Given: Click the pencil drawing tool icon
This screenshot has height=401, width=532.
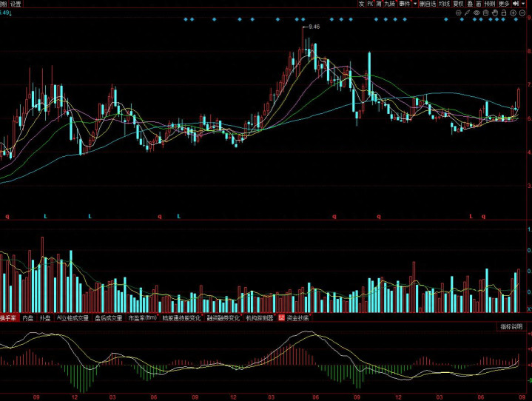Looking at the screenshot, I should click(x=468, y=13).
